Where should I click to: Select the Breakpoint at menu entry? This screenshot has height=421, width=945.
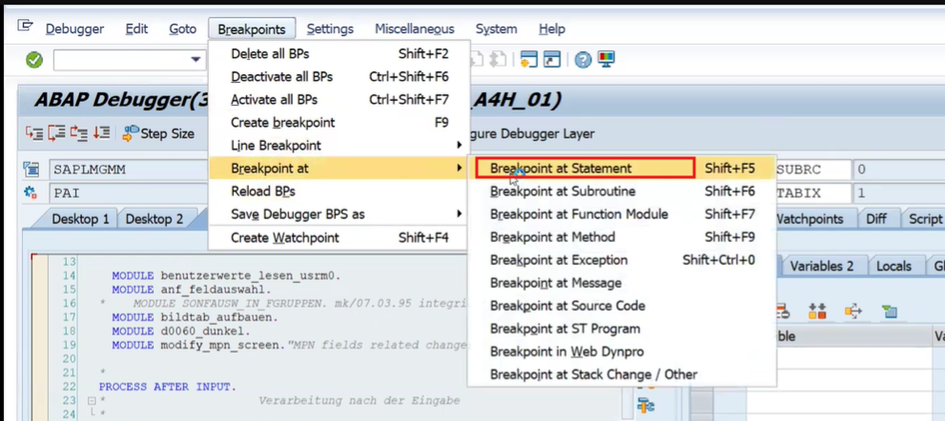[x=339, y=168]
